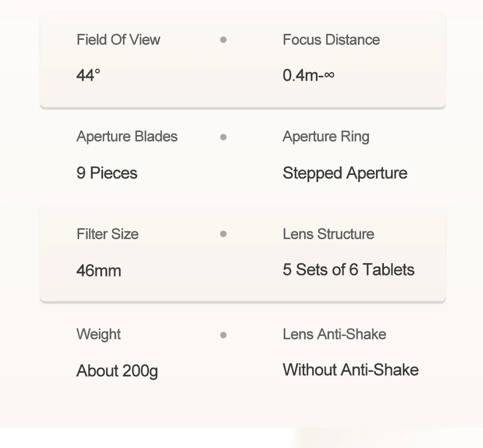
Task: Click the dot next to Filter Size
Action: coord(224,234)
